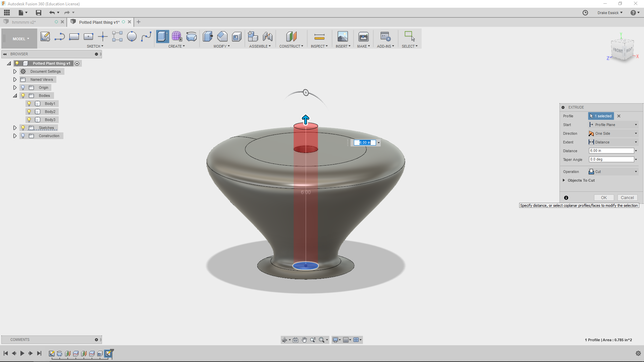Select the Fillet tool

tap(222, 36)
